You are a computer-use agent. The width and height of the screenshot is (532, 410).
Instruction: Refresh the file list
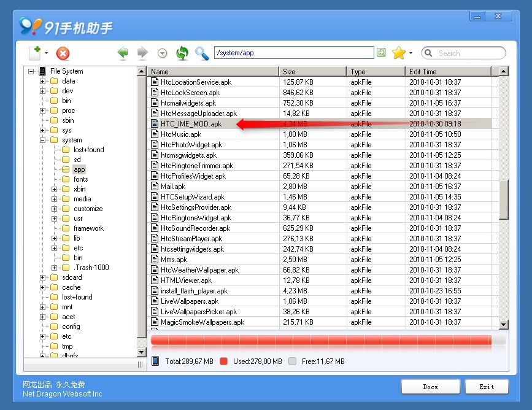pos(182,53)
